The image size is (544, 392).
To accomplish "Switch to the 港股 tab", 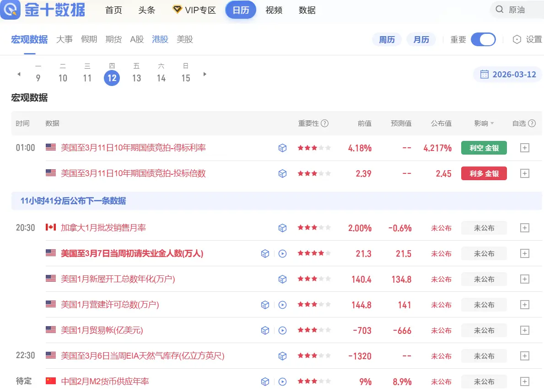I will tap(160, 39).
